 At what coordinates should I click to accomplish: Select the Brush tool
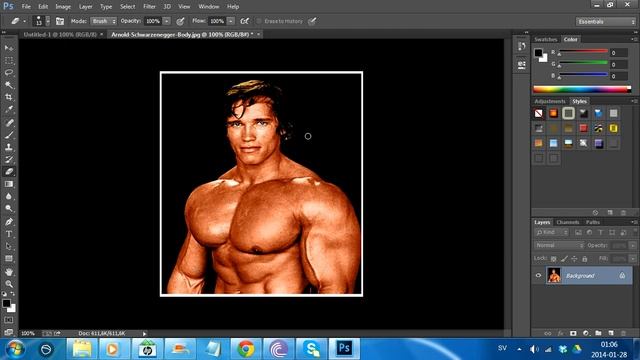(9, 135)
